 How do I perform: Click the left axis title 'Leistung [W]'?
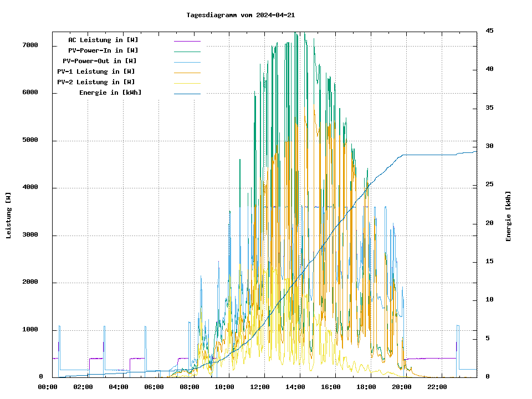click(8, 216)
